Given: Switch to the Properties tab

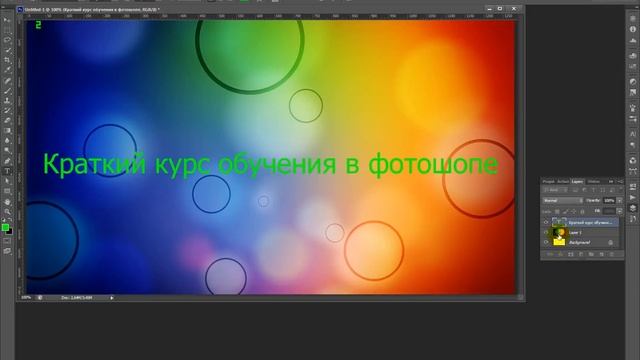Looking at the screenshot, I should pos(548,182).
